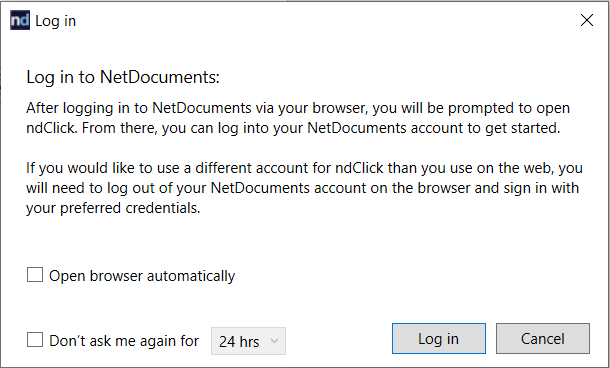
Task: Tick the Don't ask me again checkbox
Action: pyautogui.click(x=35, y=340)
